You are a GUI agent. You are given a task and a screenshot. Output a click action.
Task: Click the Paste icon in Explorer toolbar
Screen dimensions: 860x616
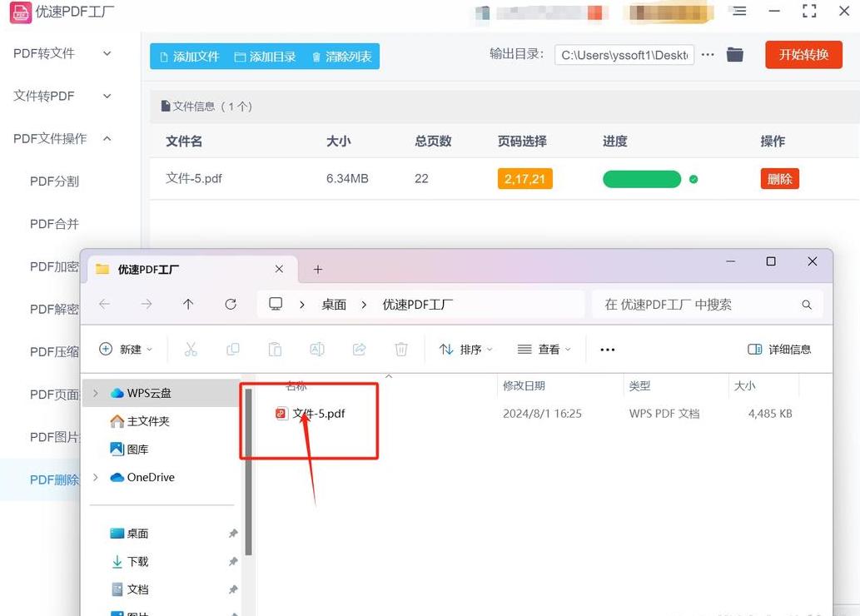[276, 350]
